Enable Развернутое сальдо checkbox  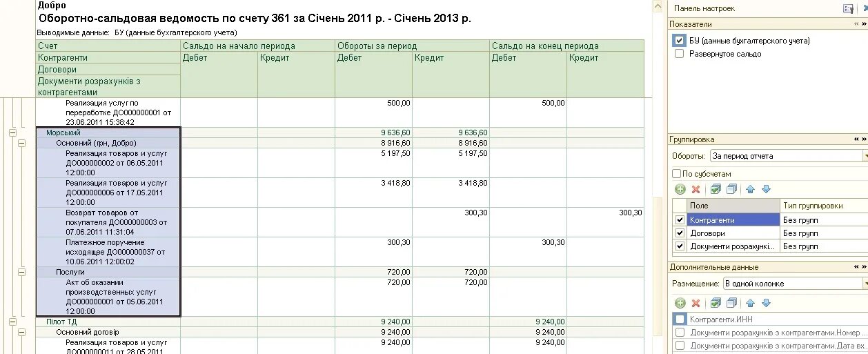(x=680, y=54)
